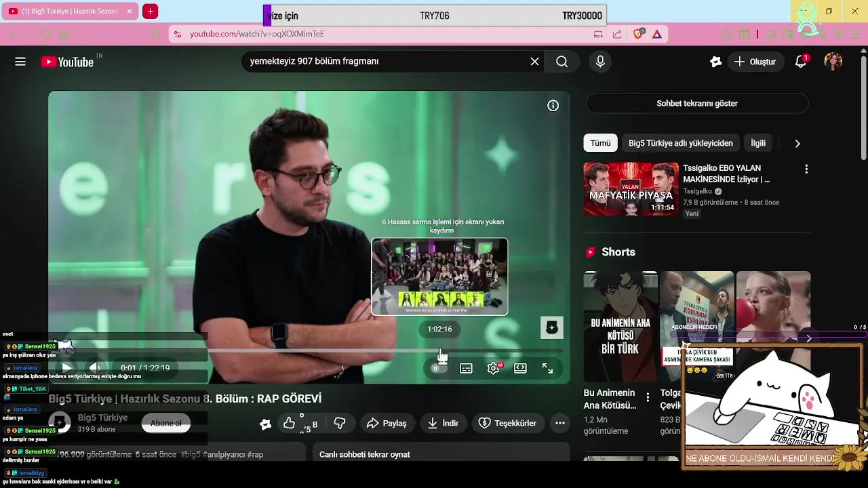Viewport: 868px width, 488px height.
Task: Open options for the Bu Animenin short
Action: (x=648, y=397)
